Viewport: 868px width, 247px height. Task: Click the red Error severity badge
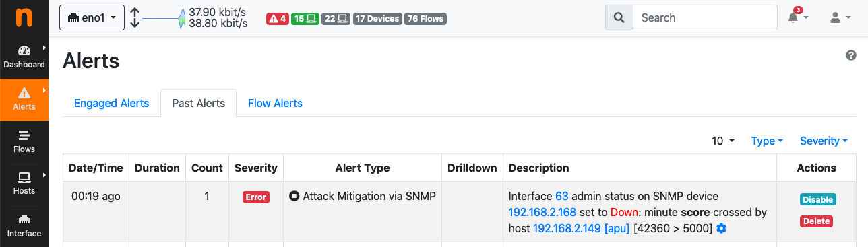coord(256,197)
